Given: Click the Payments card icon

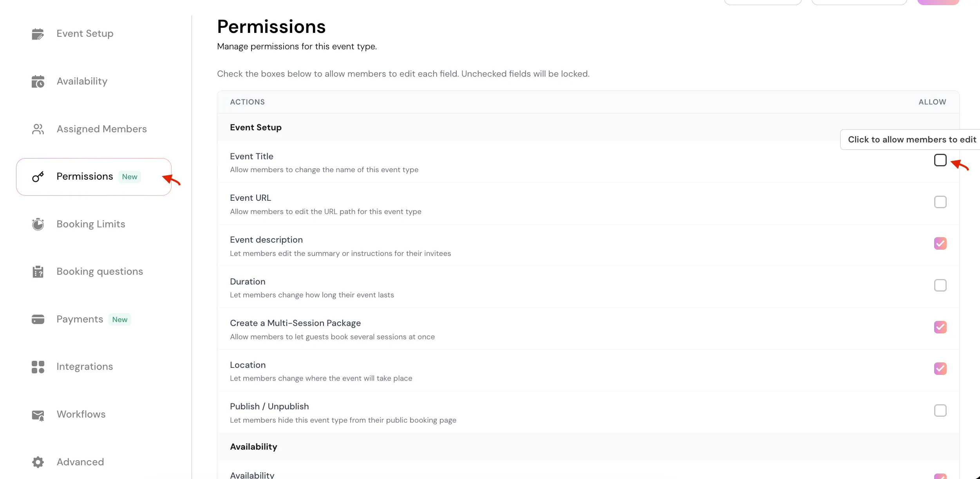Looking at the screenshot, I should (x=38, y=319).
